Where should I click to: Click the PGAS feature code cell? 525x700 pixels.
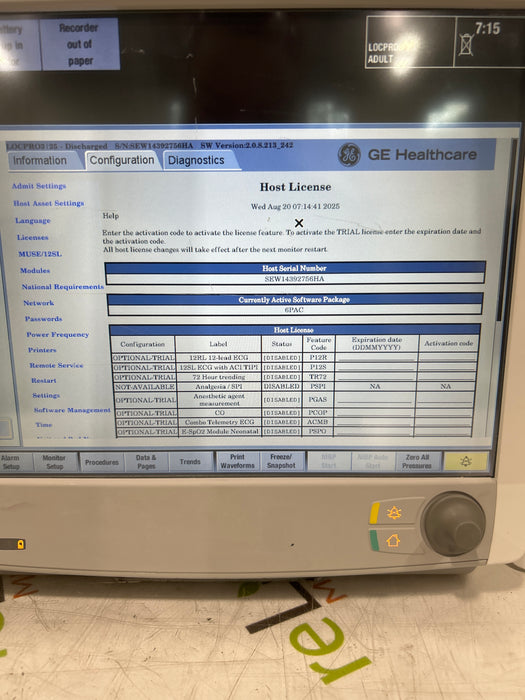coord(318,399)
